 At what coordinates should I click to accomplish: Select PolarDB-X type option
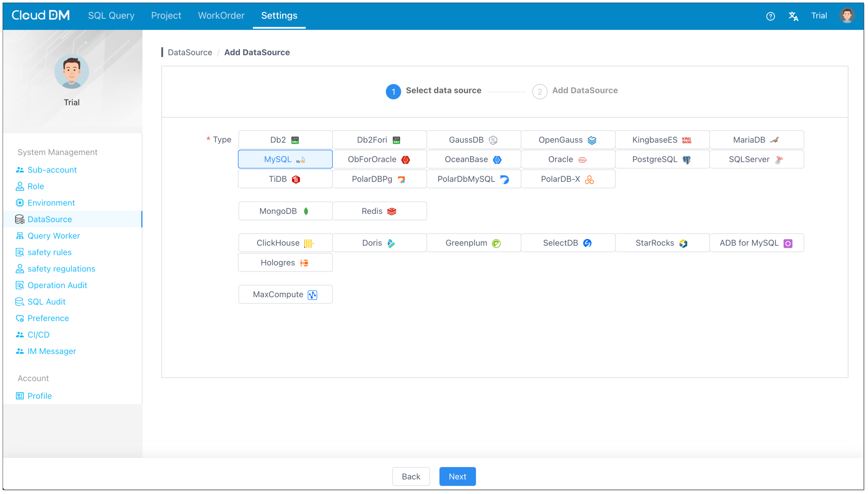568,179
